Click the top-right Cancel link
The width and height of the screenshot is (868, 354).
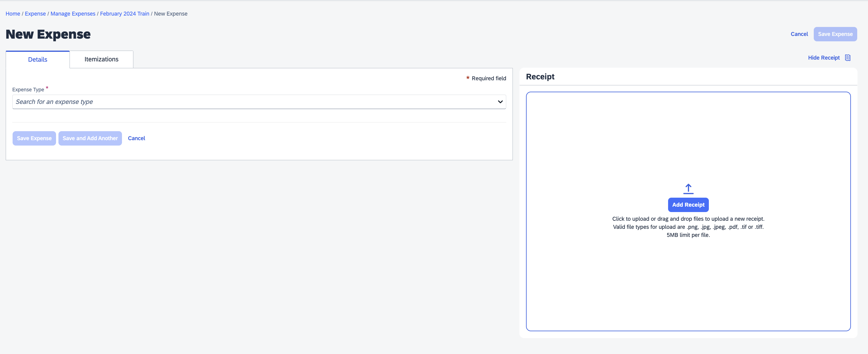(799, 34)
